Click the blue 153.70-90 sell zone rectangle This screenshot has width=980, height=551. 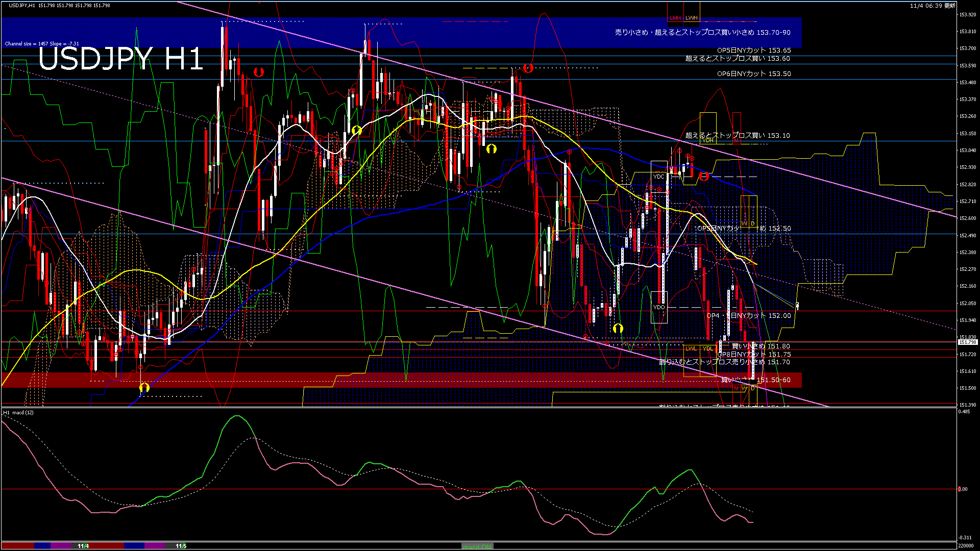tap(401, 33)
